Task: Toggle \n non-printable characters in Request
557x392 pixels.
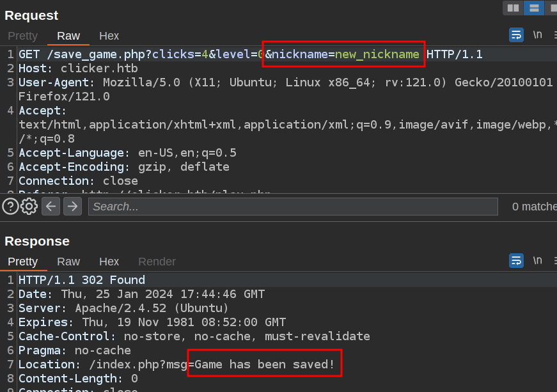Action: 538,35
